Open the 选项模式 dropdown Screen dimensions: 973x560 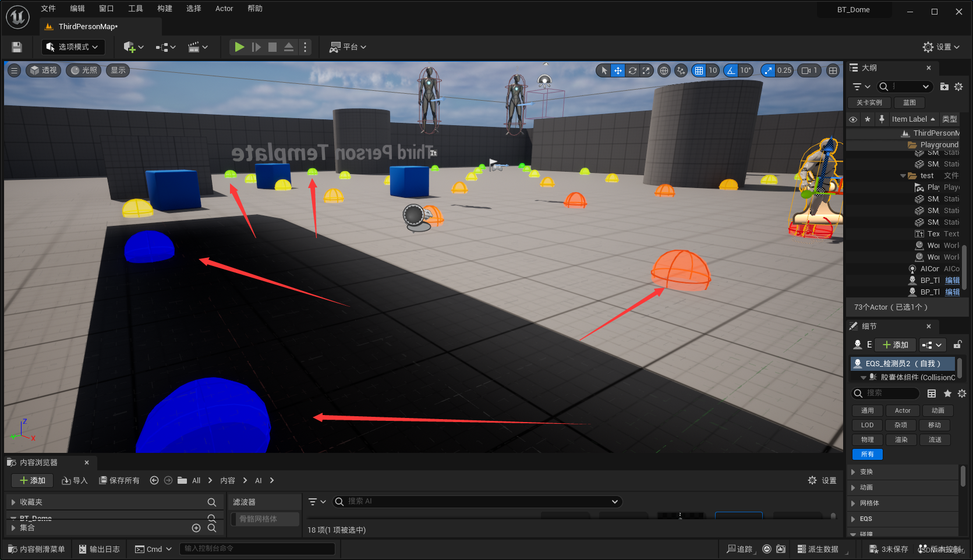73,47
